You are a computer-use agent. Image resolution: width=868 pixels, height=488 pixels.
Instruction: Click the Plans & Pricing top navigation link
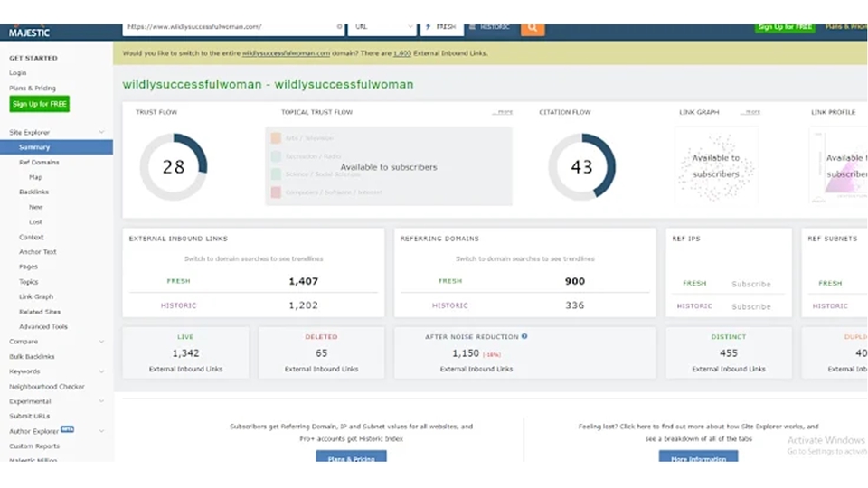[x=846, y=26]
